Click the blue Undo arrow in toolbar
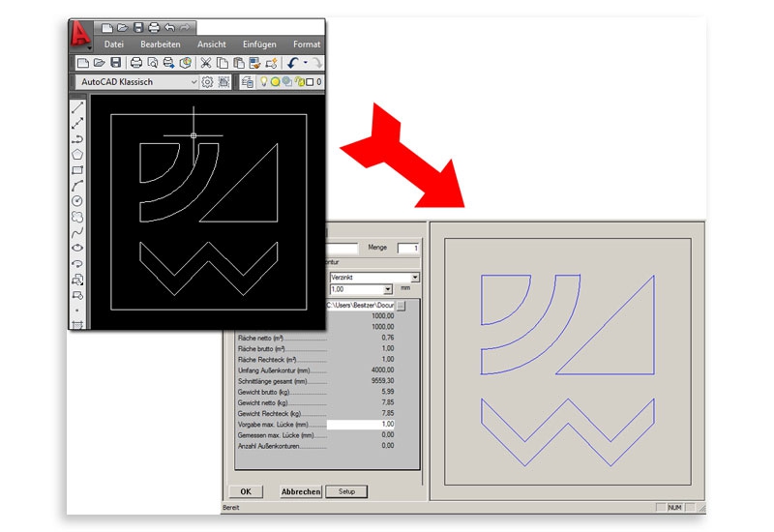 (x=293, y=63)
